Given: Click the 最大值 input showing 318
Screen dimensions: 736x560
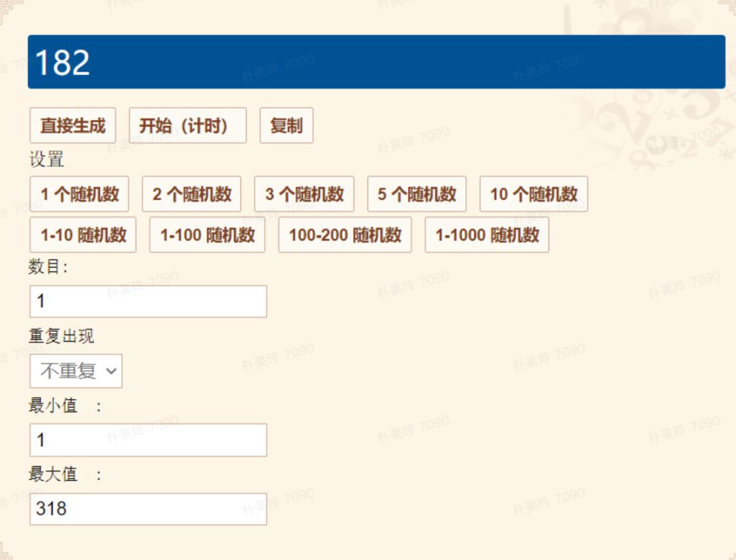Looking at the screenshot, I should [x=149, y=509].
